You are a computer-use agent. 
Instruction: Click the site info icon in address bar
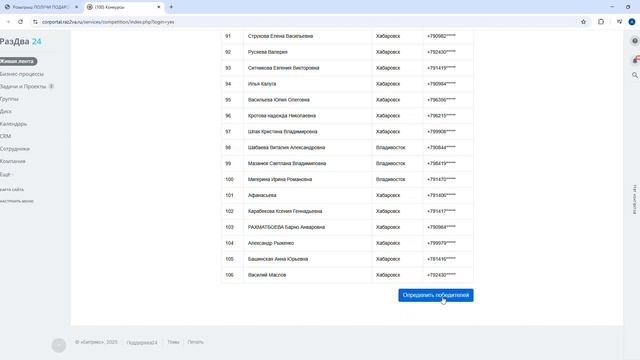(35, 22)
